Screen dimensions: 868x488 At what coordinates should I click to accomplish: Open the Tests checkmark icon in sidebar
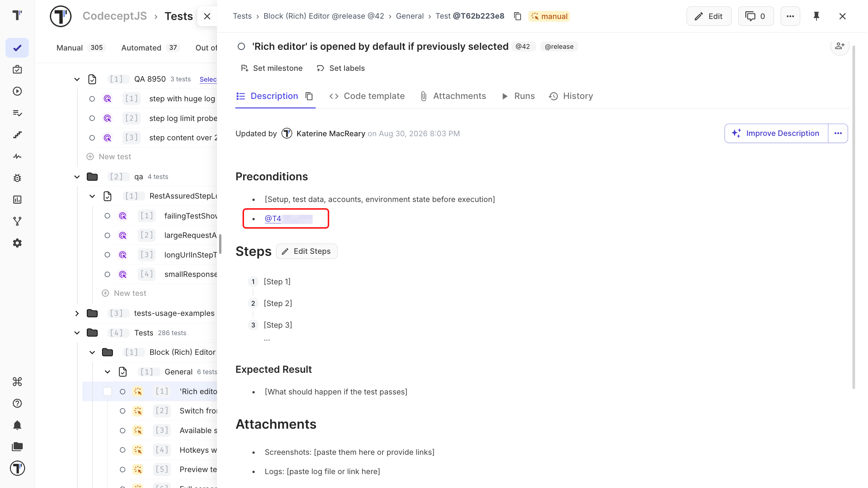coord(17,48)
